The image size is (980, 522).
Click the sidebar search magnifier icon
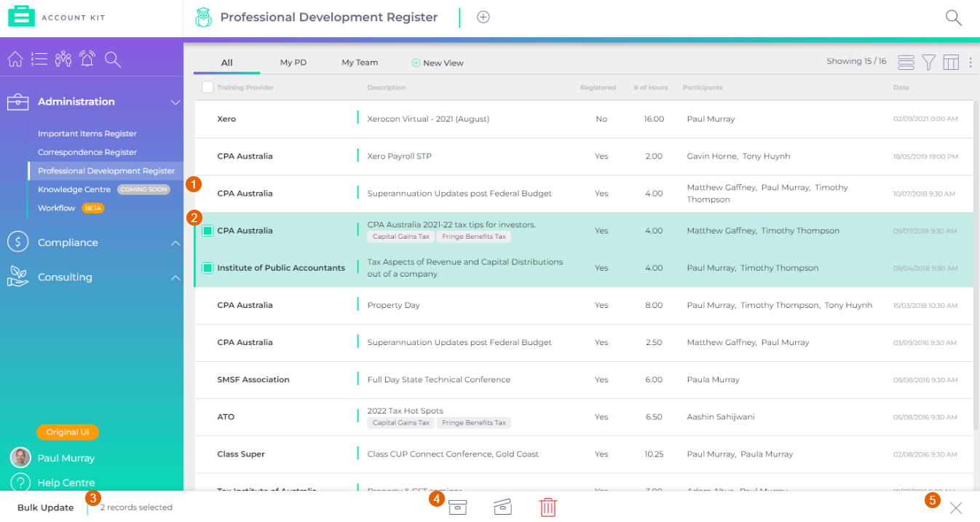tap(112, 59)
